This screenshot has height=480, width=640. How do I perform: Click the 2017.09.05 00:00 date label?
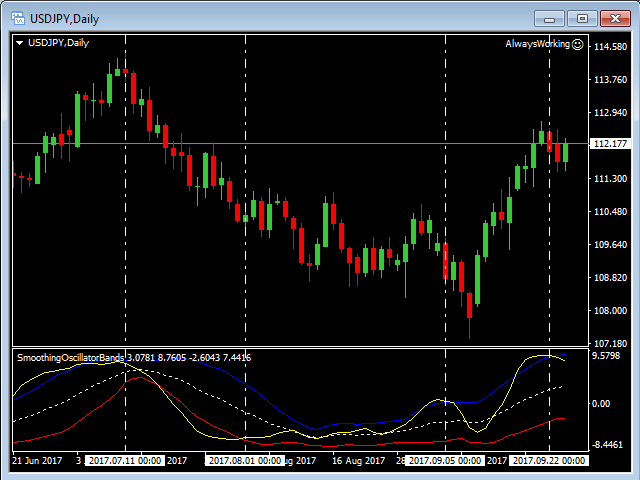[x=445, y=461]
